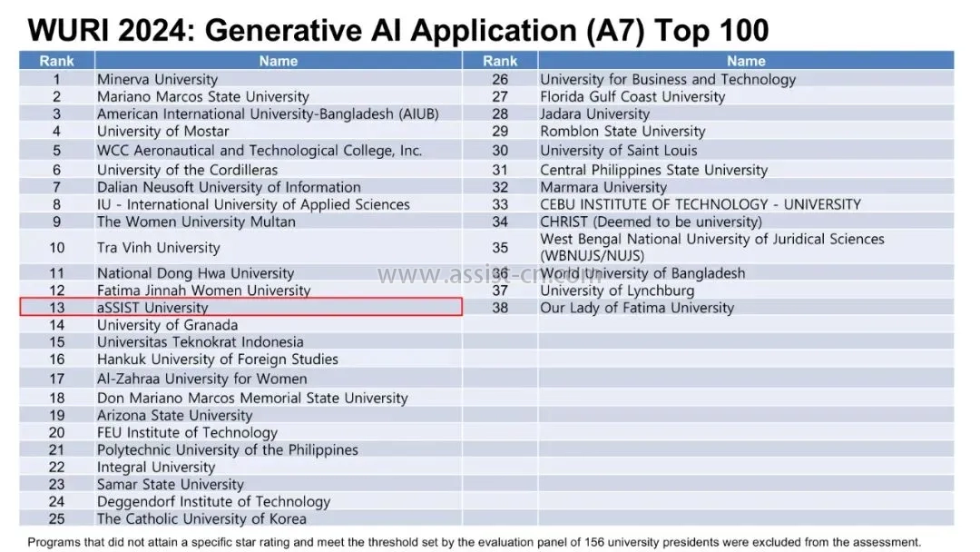
Task: Select "Samar State University" cell
Action: click(171, 485)
